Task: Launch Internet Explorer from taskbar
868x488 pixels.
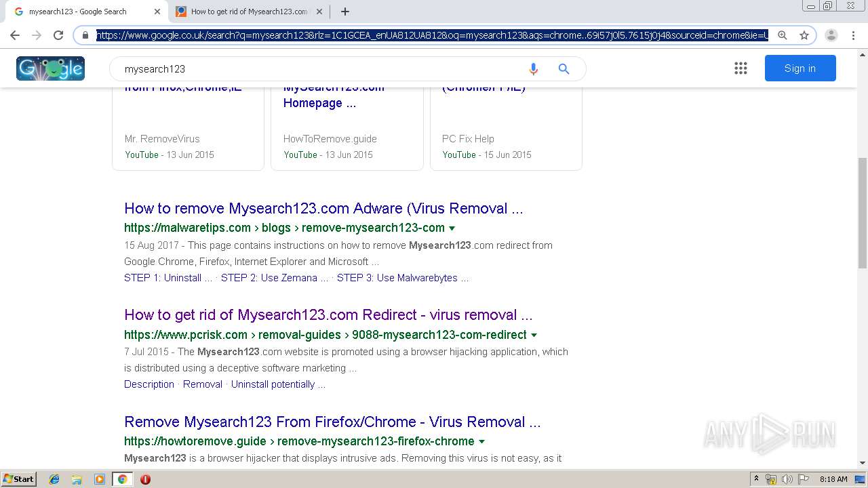Action: [x=54, y=479]
